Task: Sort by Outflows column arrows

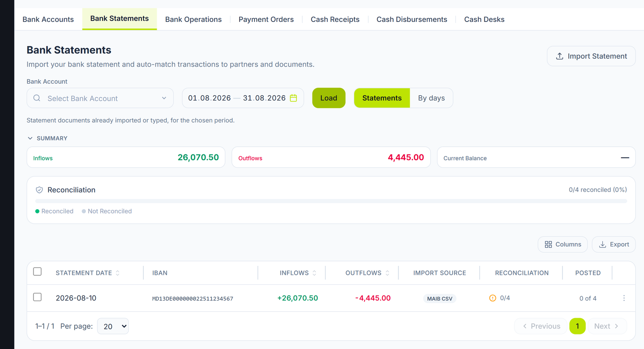Action: pyautogui.click(x=387, y=273)
